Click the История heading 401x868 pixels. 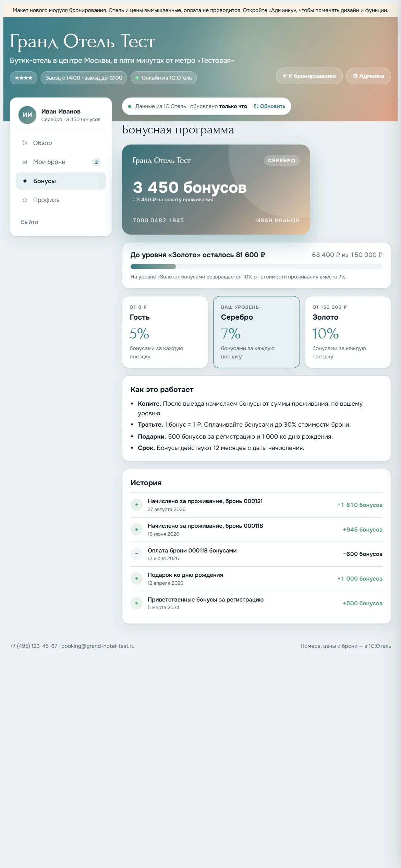[x=146, y=483]
